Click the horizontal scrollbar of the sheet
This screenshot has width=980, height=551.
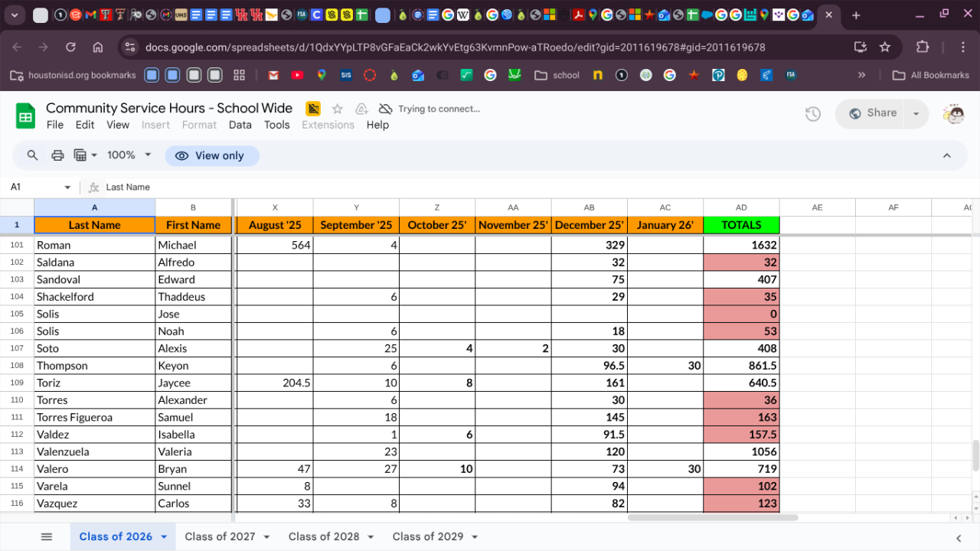tap(713, 517)
